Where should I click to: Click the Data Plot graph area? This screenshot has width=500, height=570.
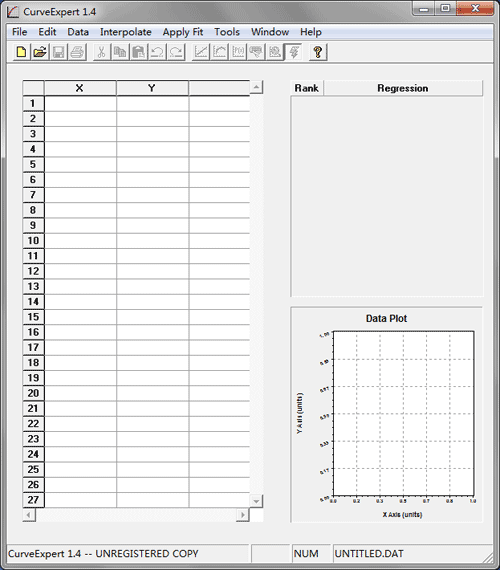(x=404, y=413)
